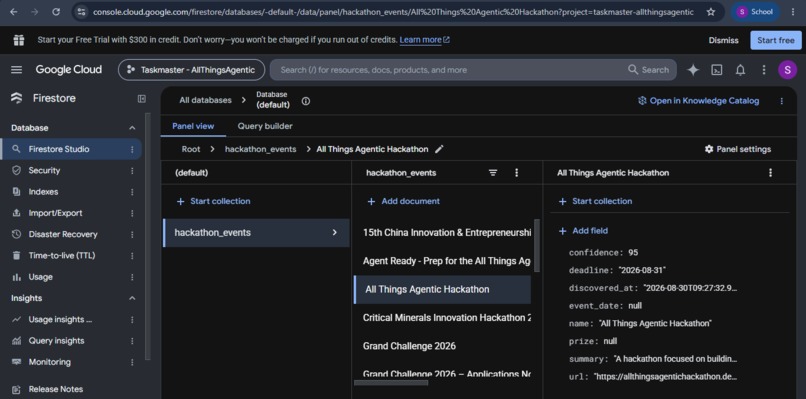Add document to hackathon_events
The width and height of the screenshot is (806, 399).
tap(404, 201)
